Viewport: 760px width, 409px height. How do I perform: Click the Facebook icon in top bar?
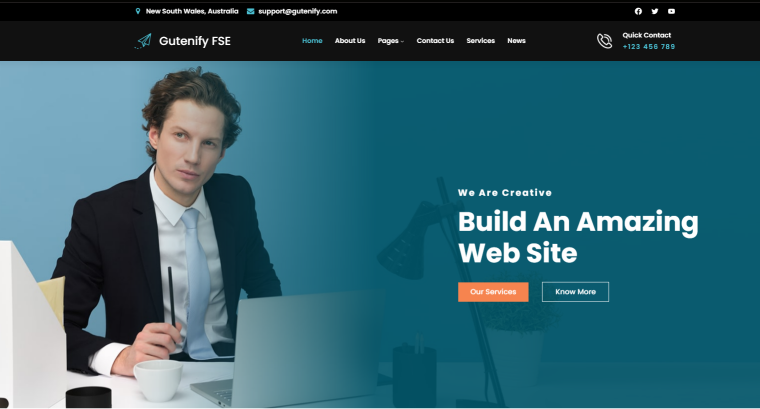pos(638,11)
